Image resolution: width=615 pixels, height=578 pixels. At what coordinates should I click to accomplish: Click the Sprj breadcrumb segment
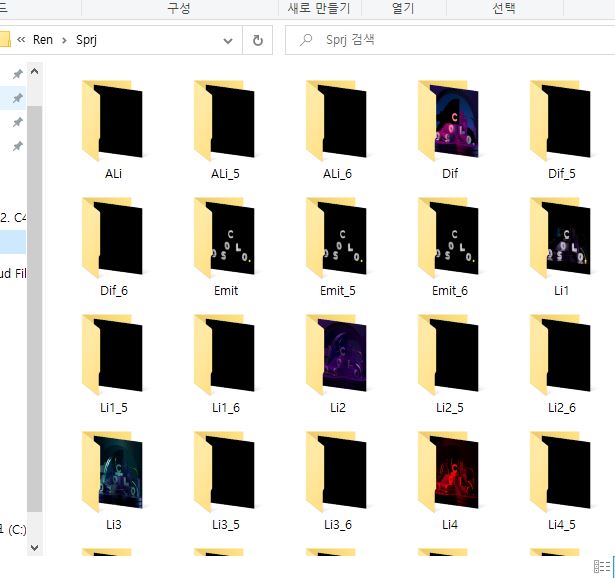(85, 41)
